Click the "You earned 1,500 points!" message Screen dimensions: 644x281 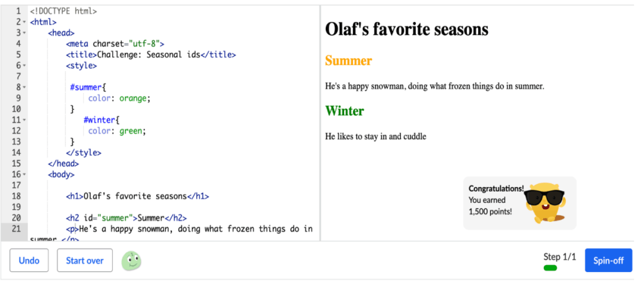pyautogui.click(x=491, y=205)
